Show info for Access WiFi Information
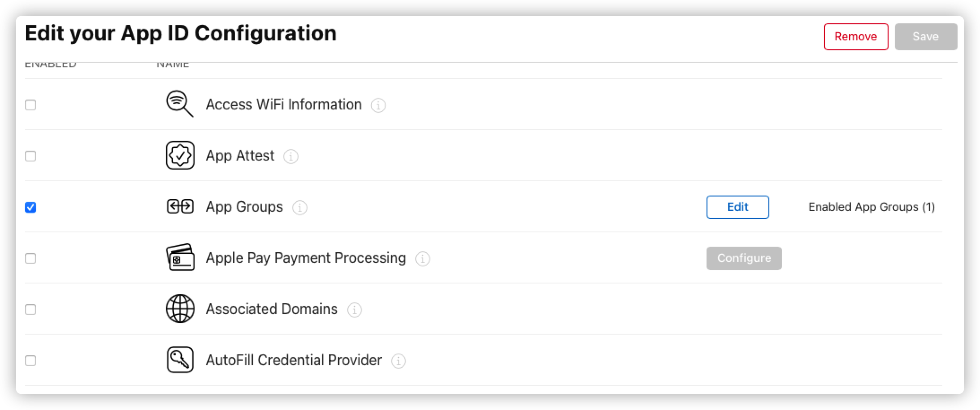 tap(378, 105)
